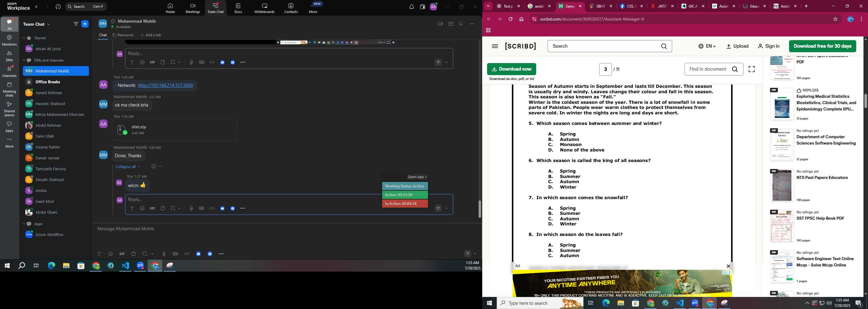Screen dimensions: 868x309
Task: Click Upload on Scribd header
Action: (x=737, y=46)
